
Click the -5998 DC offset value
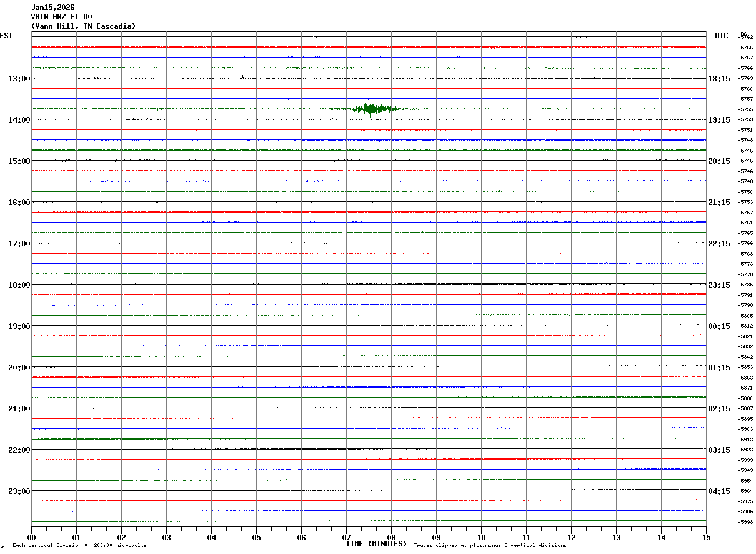746,522
